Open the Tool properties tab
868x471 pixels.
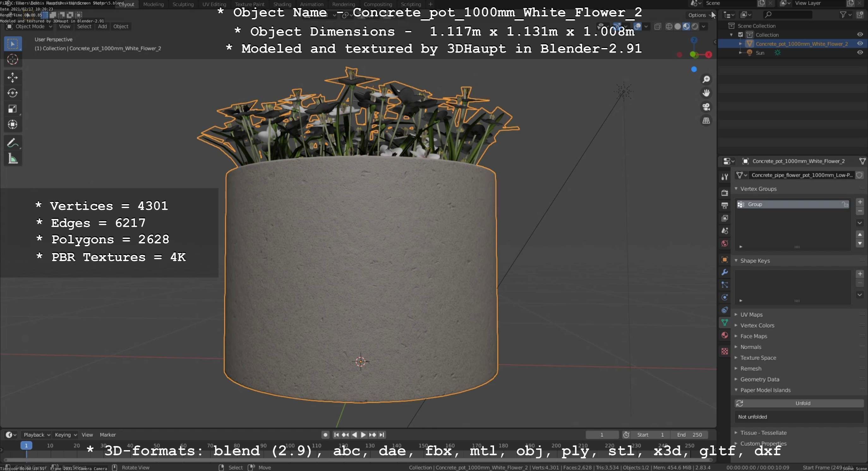coord(725,177)
